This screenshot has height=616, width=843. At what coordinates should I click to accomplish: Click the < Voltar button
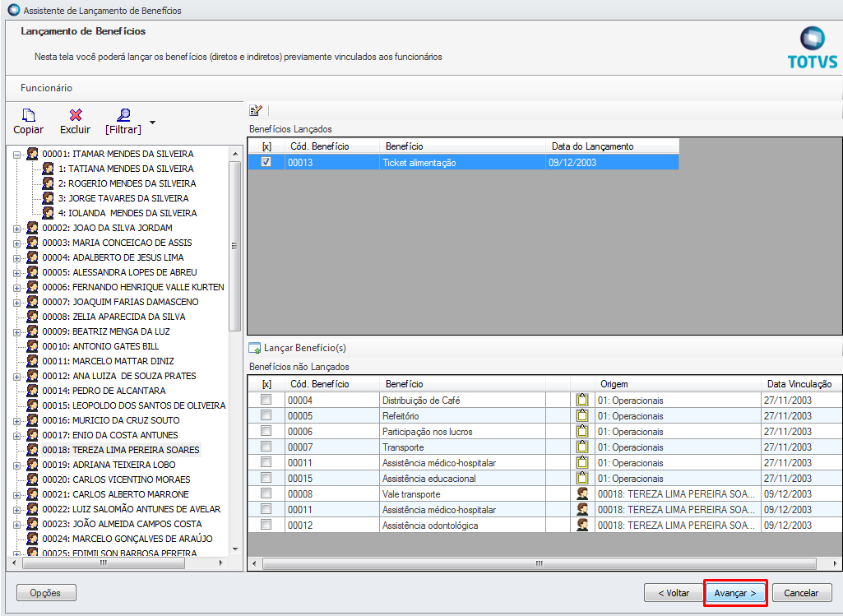(674, 593)
